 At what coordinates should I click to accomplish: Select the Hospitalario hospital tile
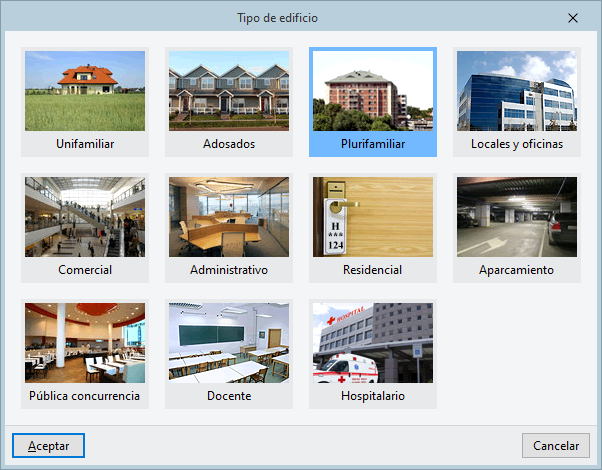coord(373,354)
